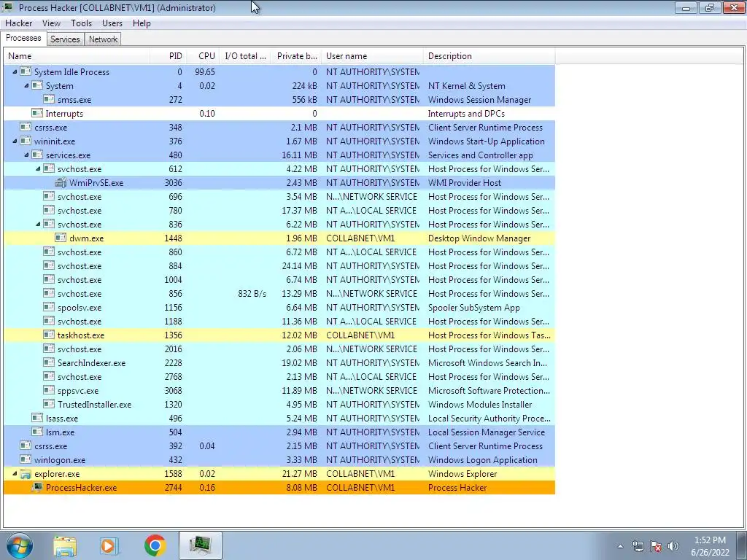Select the svchost.exe row with PID 2016
The width and height of the screenshot is (747, 560).
(279, 349)
